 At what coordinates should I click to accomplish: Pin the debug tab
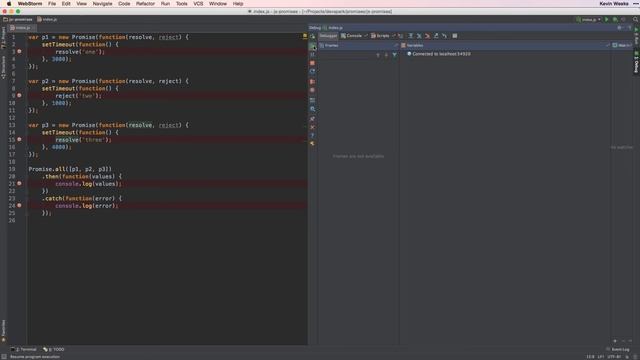pyautogui.click(x=312, y=119)
